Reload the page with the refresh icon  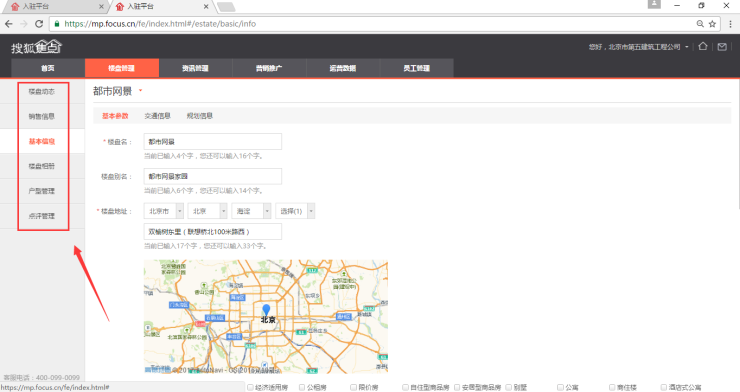(39, 24)
